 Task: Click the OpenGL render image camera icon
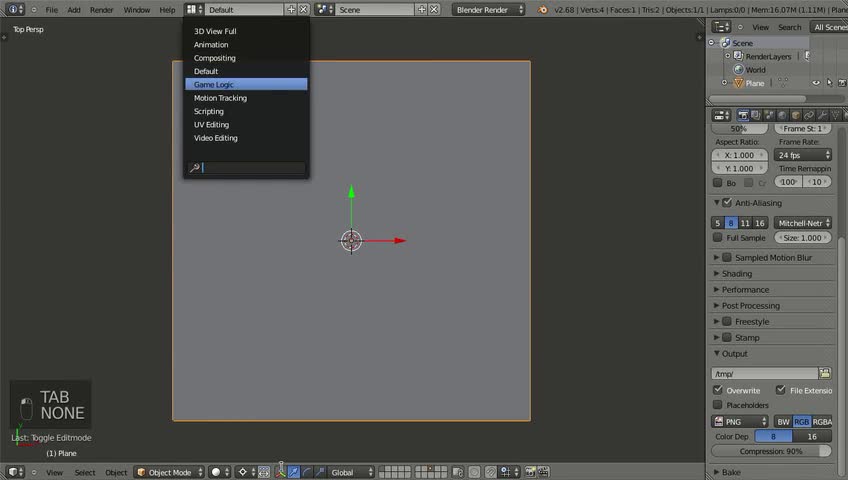(x=531, y=472)
